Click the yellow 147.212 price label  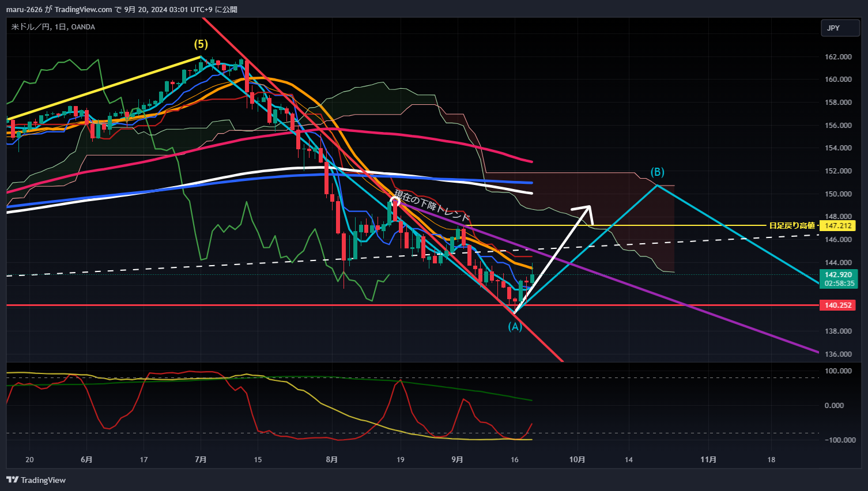click(838, 226)
